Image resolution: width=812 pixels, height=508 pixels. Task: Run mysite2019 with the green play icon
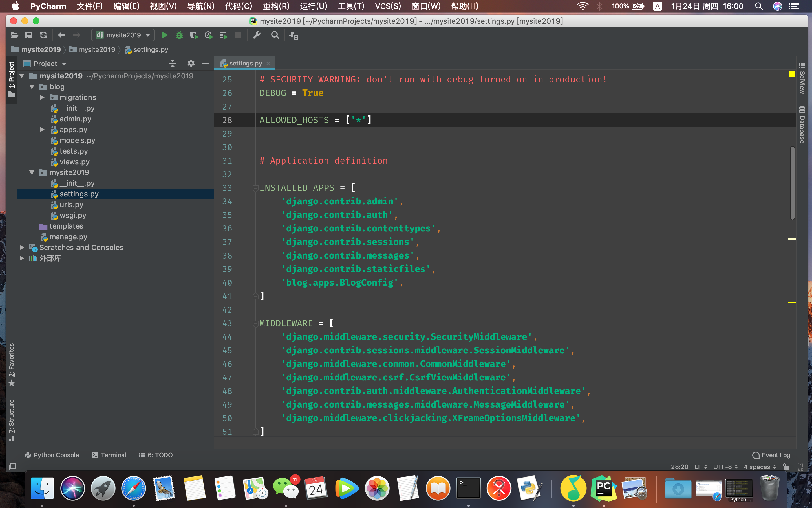point(165,35)
